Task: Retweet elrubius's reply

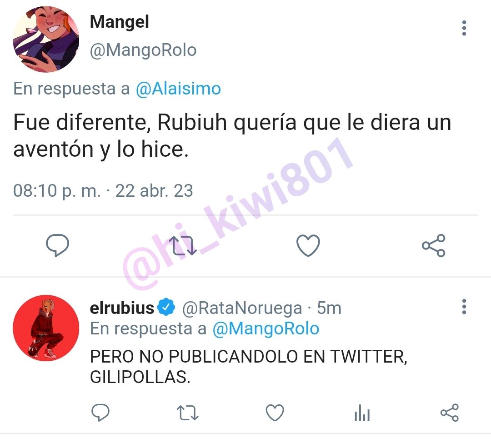Action: coord(188,413)
